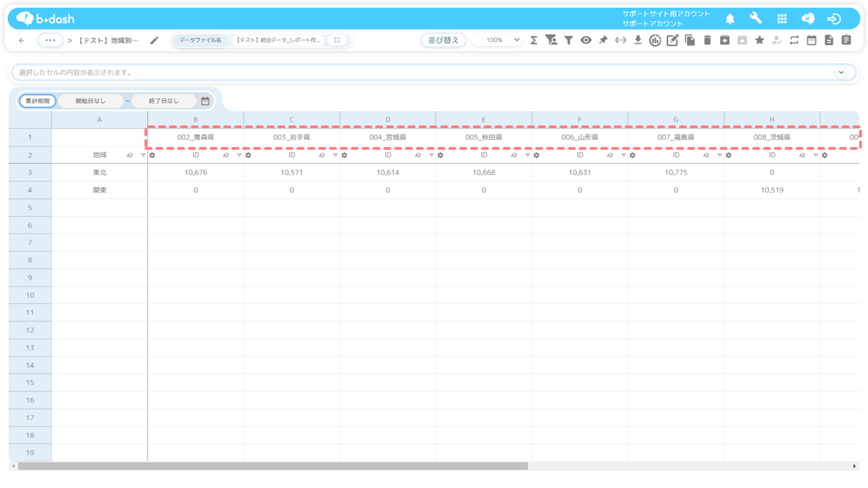The height and width of the screenshot is (488, 868).
Task: Set the 開始日なし start date
Action: tap(90, 101)
